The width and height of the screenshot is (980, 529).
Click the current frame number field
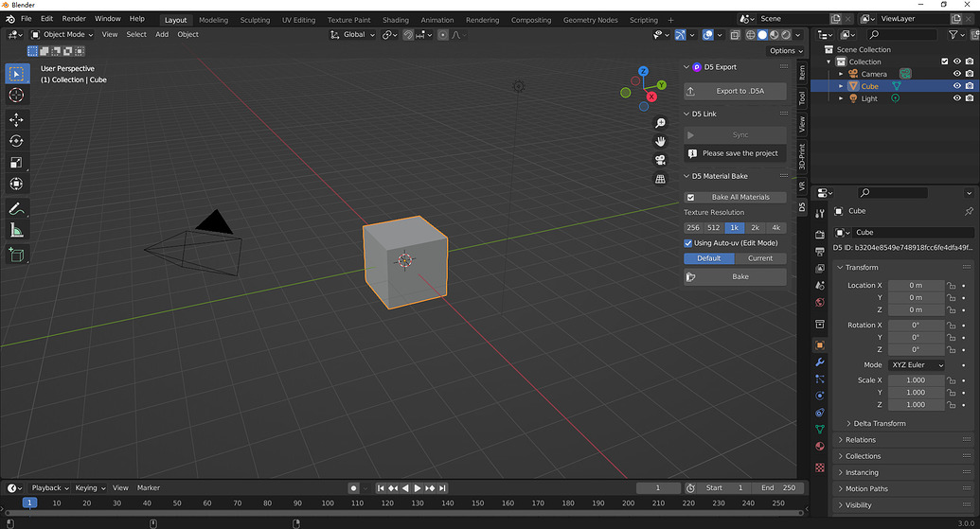(658, 488)
